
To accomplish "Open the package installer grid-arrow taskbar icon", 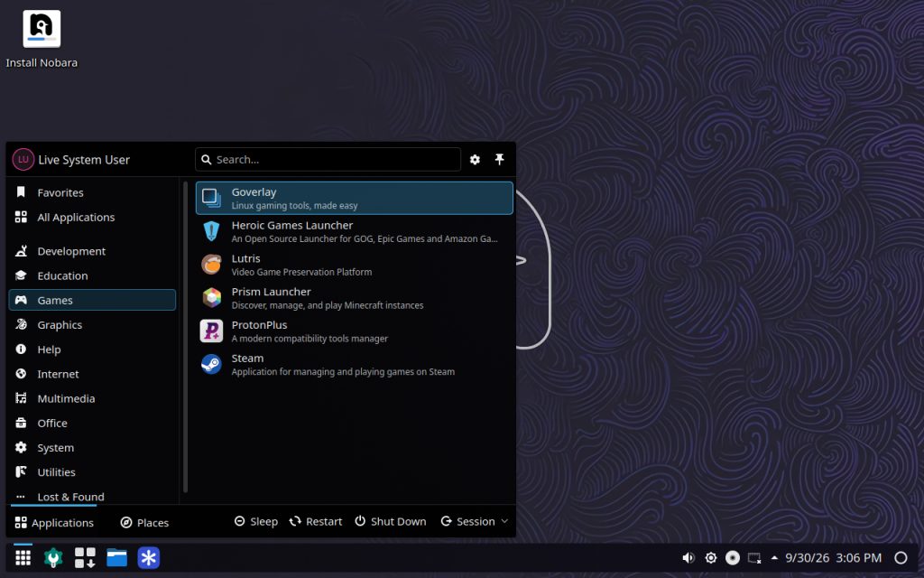I will click(85, 557).
